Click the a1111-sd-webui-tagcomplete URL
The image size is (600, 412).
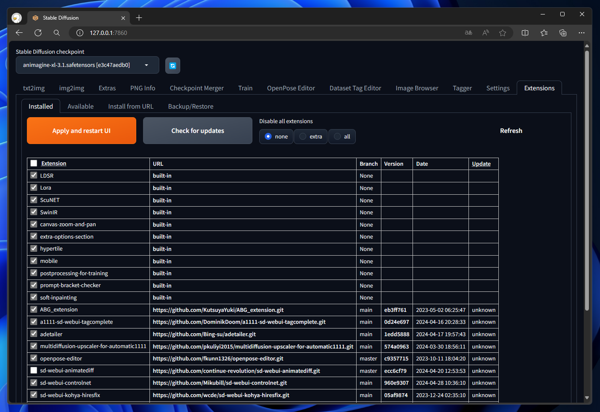pyautogui.click(x=239, y=322)
